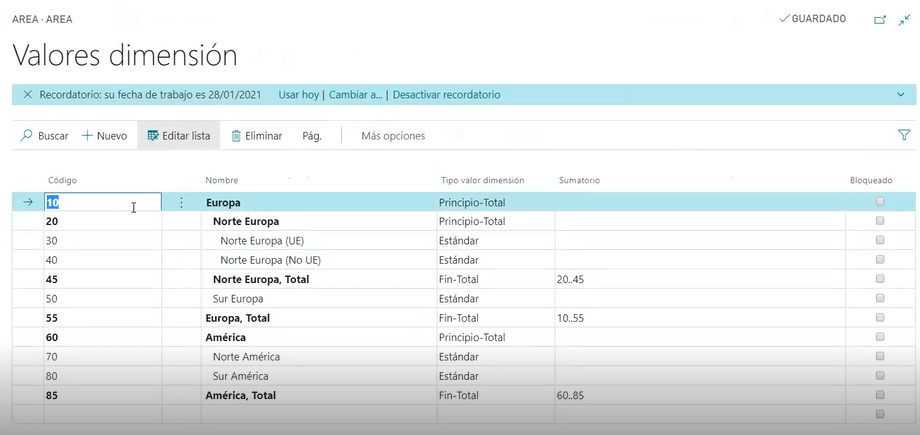Dismiss the work date reminder banner
The height and width of the screenshot is (435, 920).
(27, 95)
